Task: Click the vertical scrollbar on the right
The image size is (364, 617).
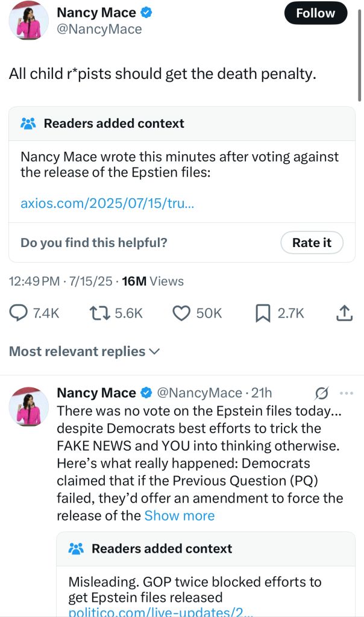Action: 360,54
